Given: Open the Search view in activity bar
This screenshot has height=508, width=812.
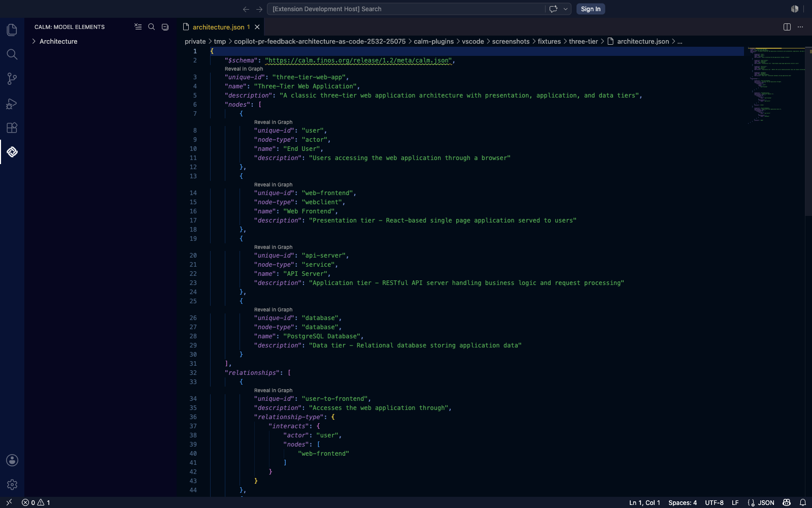Looking at the screenshot, I should 12,54.
